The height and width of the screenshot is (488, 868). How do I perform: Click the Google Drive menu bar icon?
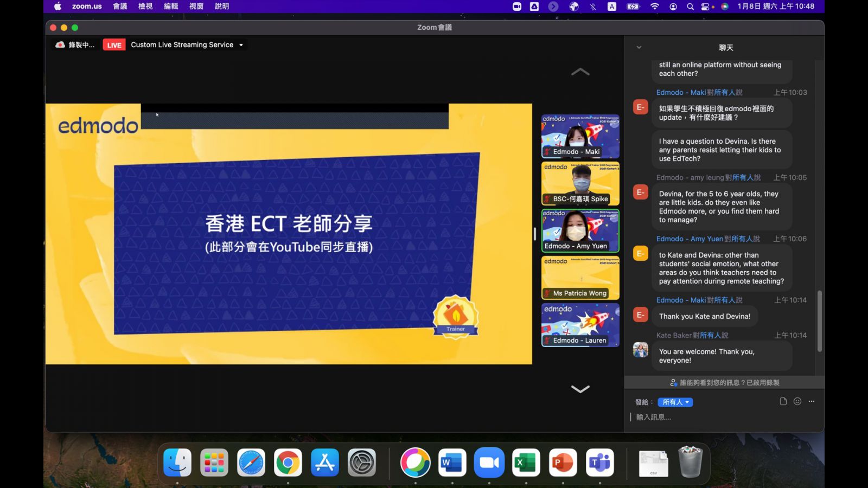pyautogui.click(x=534, y=7)
